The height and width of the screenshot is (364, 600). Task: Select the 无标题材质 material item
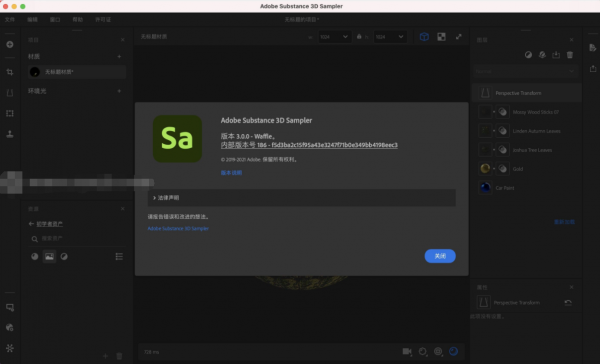pyautogui.click(x=77, y=72)
